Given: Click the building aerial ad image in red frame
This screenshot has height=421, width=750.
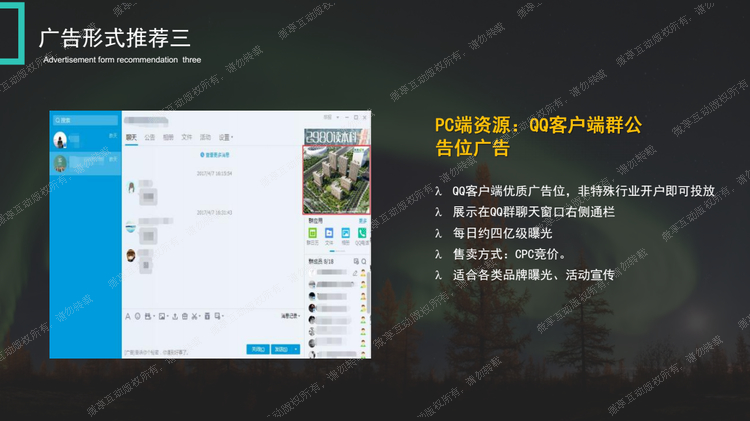Looking at the screenshot, I should 336,180.
